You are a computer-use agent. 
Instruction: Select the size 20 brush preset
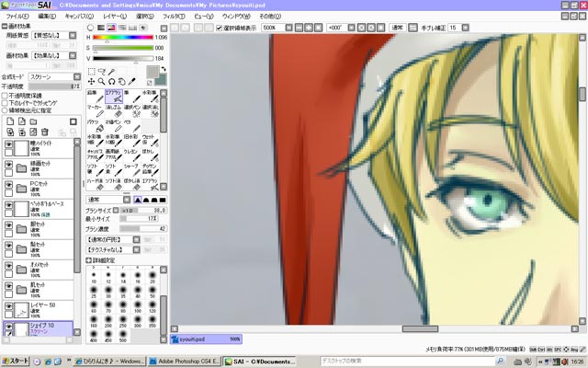point(153,278)
